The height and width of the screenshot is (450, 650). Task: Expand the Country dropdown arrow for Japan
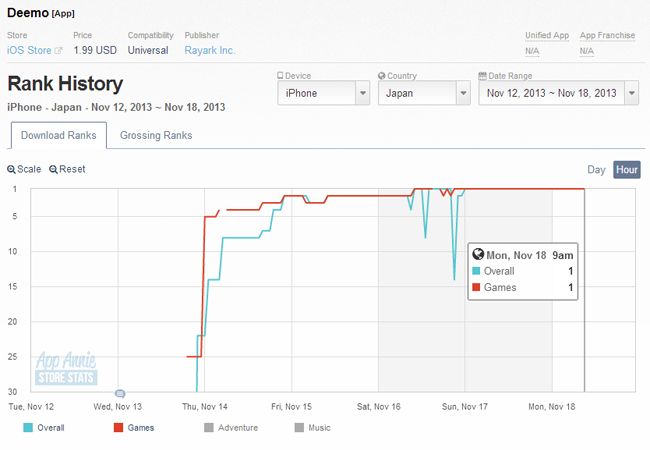point(463,93)
